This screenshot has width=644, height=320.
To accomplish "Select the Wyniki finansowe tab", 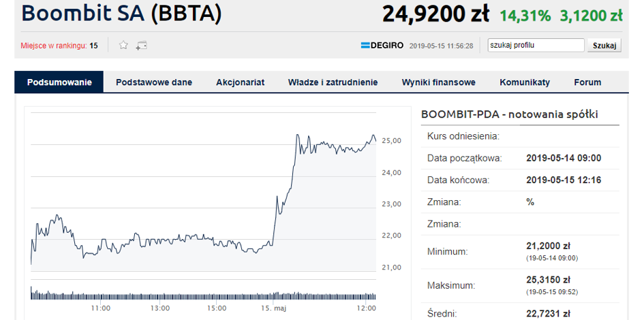I will 438,82.
